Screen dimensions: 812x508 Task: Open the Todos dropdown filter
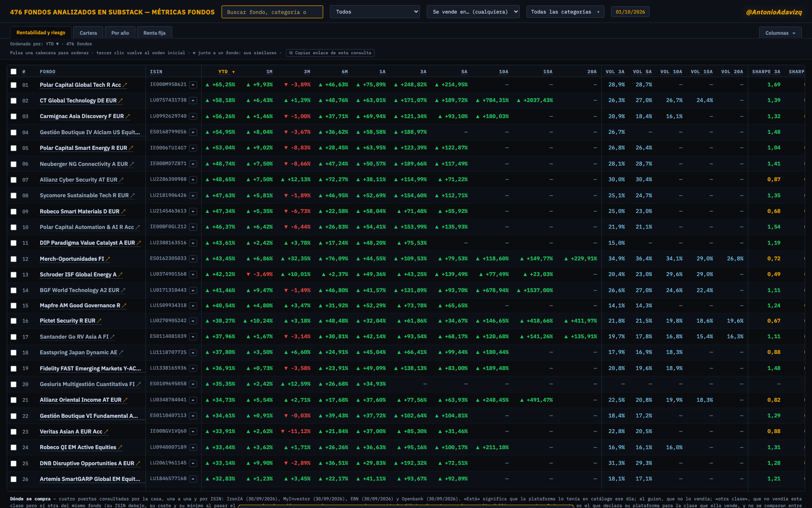[x=375, y=12]
